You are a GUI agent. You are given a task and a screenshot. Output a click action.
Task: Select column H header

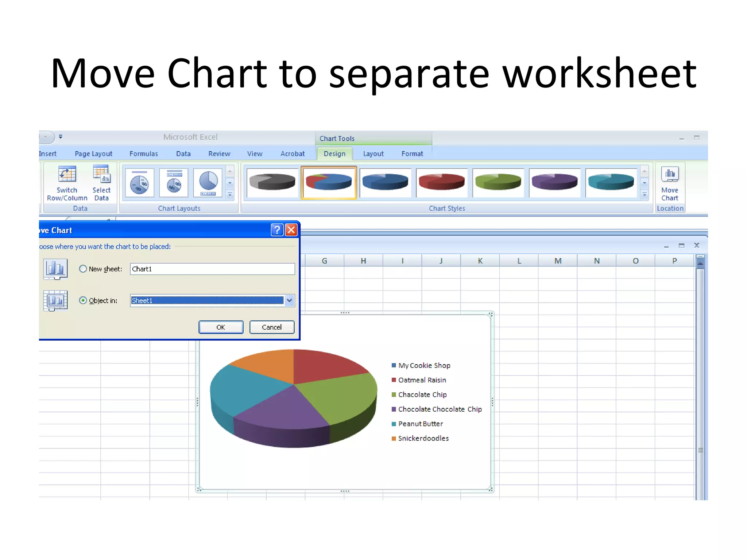[363, 261]
